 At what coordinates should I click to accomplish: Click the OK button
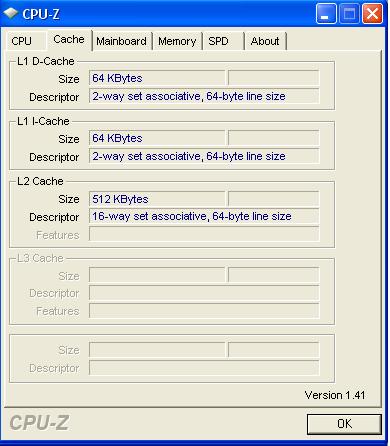point(344,424)
